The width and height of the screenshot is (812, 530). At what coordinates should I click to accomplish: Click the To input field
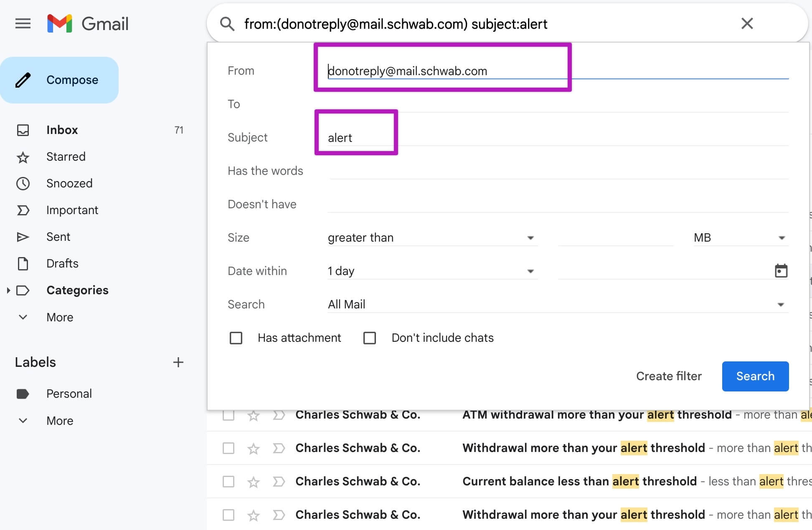coord(558,104)
